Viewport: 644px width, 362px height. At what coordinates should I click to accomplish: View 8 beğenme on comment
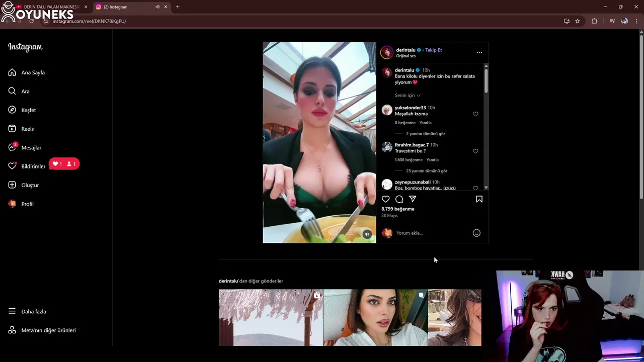point(405,123)
